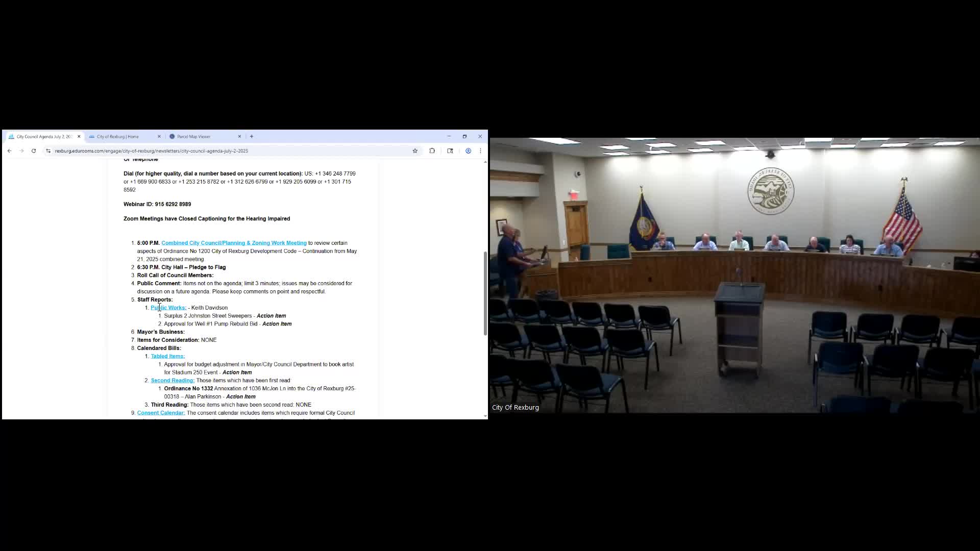Viewport: 980px width, 551px height.
Task: Open the Chrome profile icon
Action: pos(468,151)
